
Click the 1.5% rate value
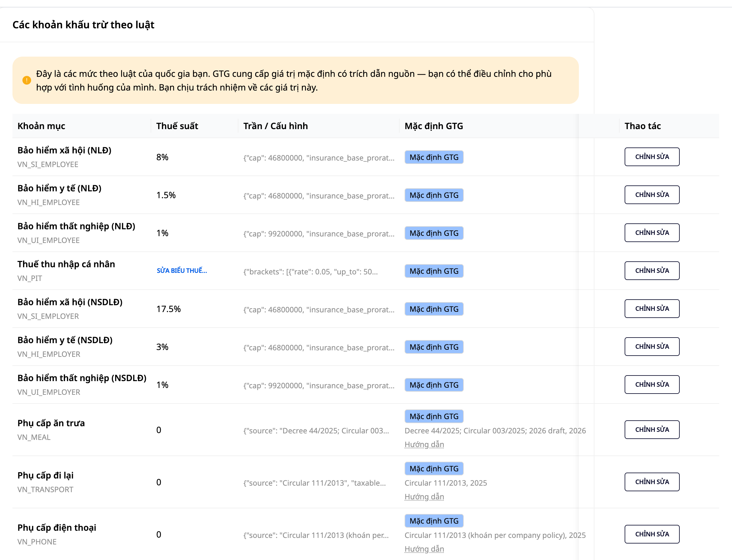166,195
